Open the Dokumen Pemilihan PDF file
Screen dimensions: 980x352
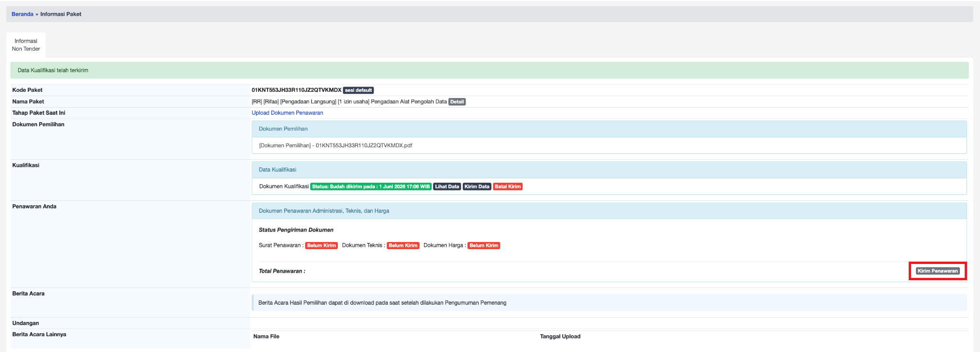click(335, 145)
